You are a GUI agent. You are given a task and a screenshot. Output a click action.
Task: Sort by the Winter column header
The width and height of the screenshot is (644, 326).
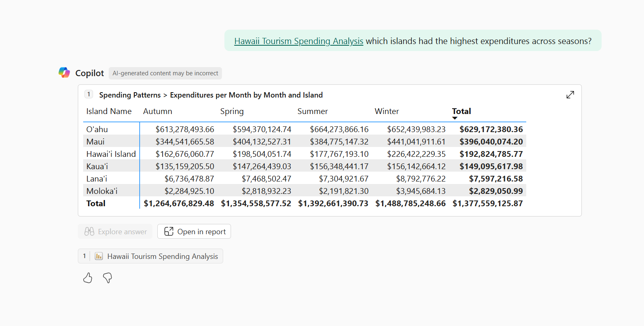tap(387, 111)
